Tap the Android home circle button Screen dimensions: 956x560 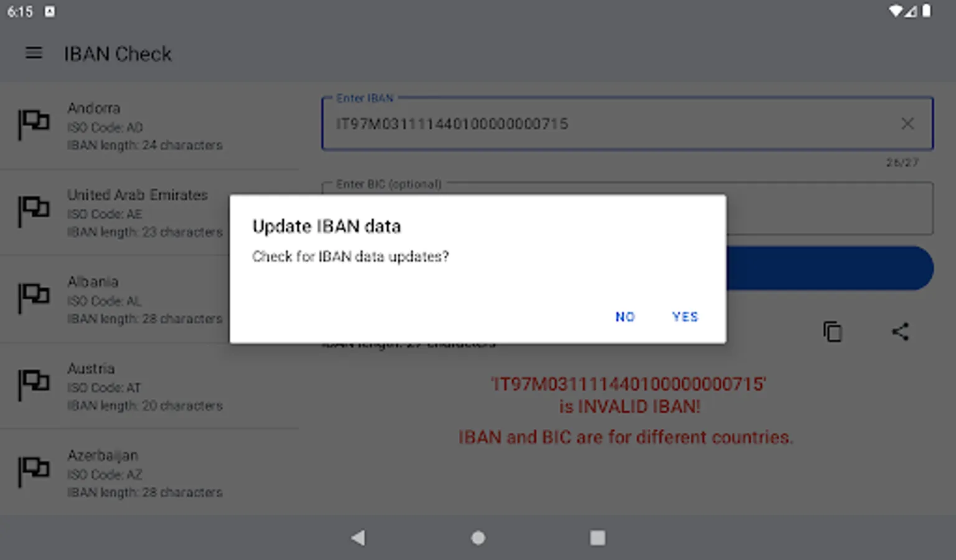[478, 538]
